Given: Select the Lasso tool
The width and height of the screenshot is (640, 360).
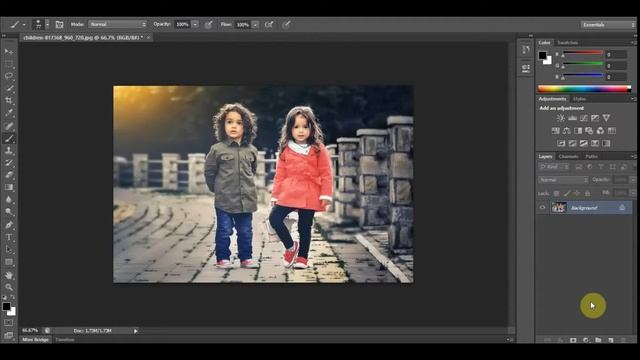Looking at the screenshot, I should pyautogui.click(x=9, y=76).
